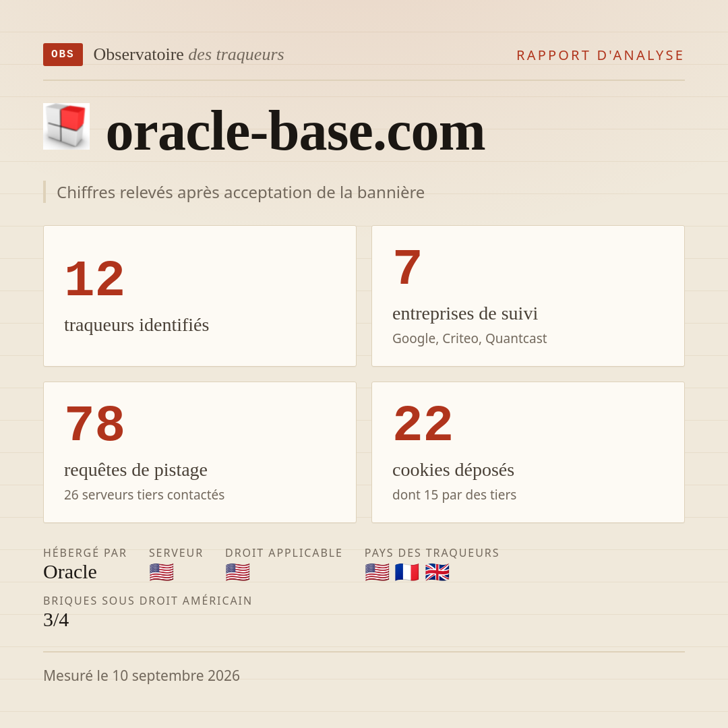Click the Serveur label
The image size is (728, 728).
[176, 553]
